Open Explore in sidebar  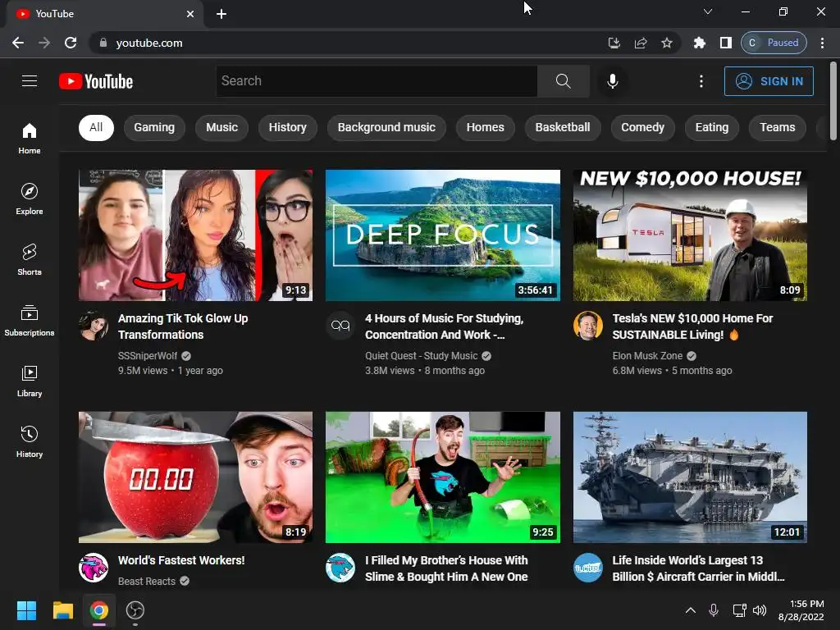coord(30,199)
